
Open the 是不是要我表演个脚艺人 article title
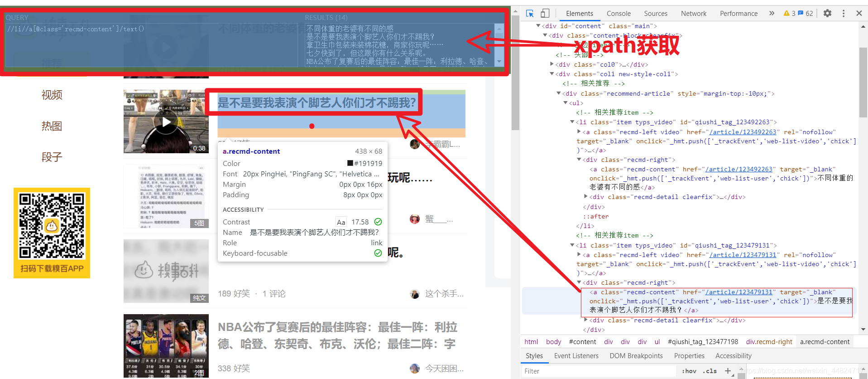pyautogui.click(x=317, y=103)
